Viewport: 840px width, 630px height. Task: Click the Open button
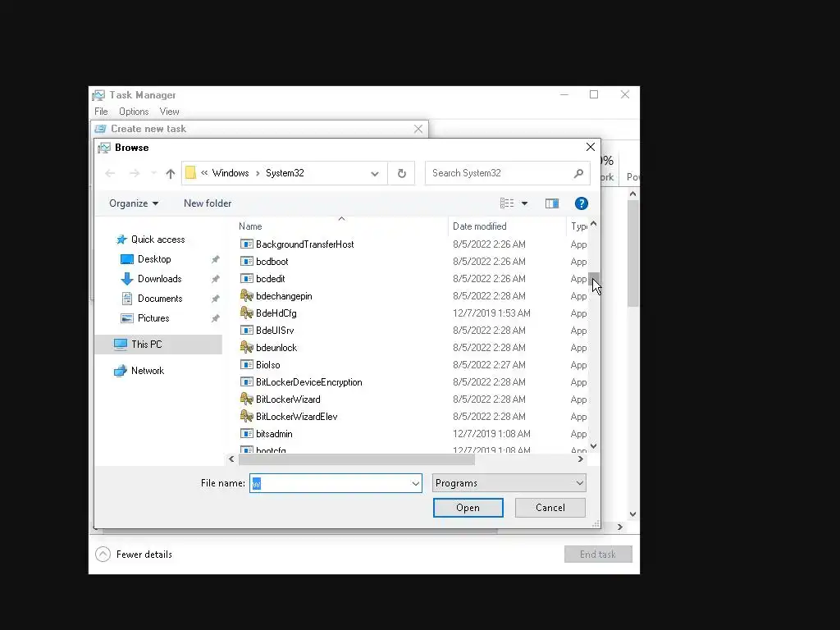tap(468, 508)
